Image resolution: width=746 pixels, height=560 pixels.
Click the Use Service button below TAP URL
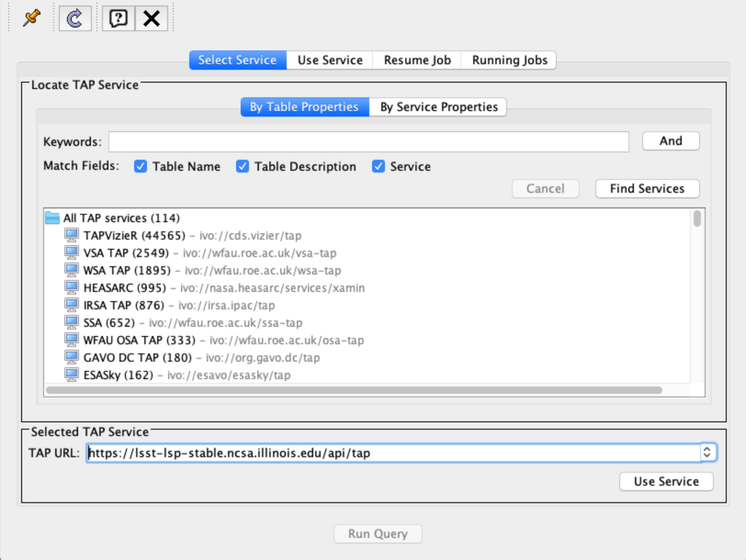click(x=666, y=481)
